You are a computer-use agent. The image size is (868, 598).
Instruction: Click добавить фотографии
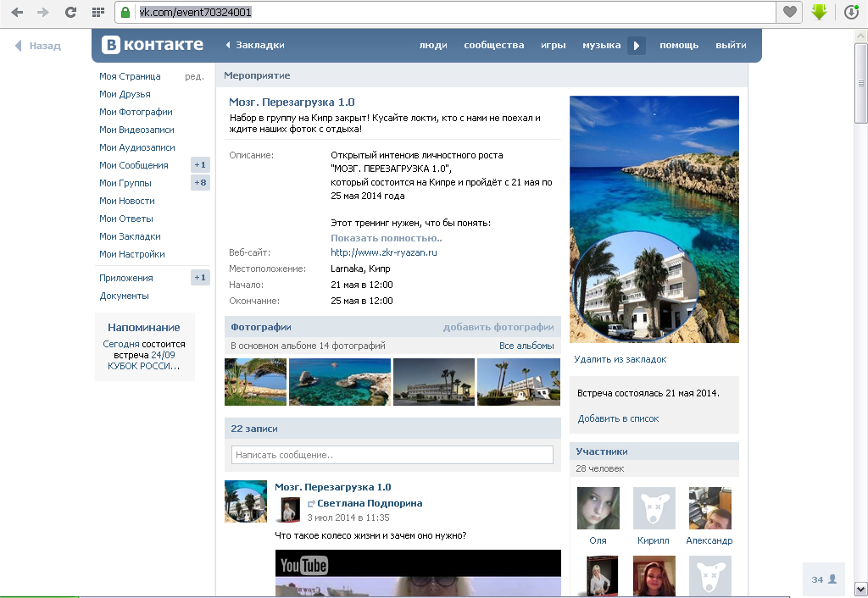[x=498, y=327]
